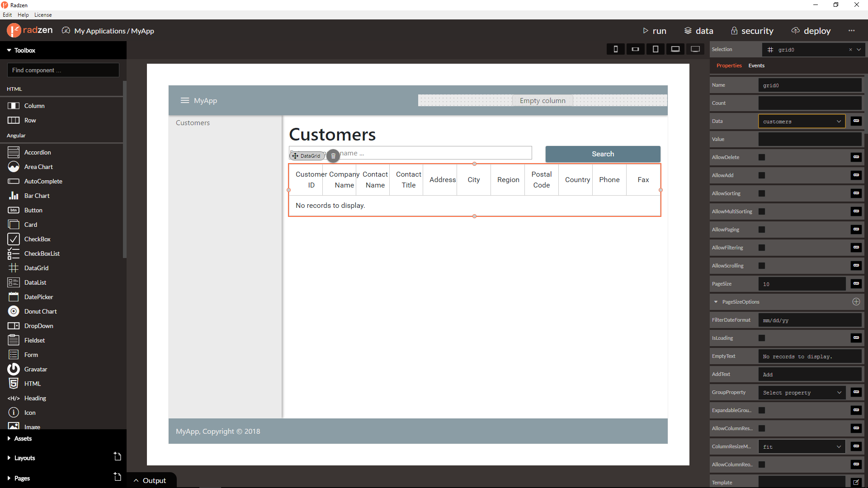Click the Donut Chart toolbox icon
Viewport: 868px width, 488px height.
[14, 311]
